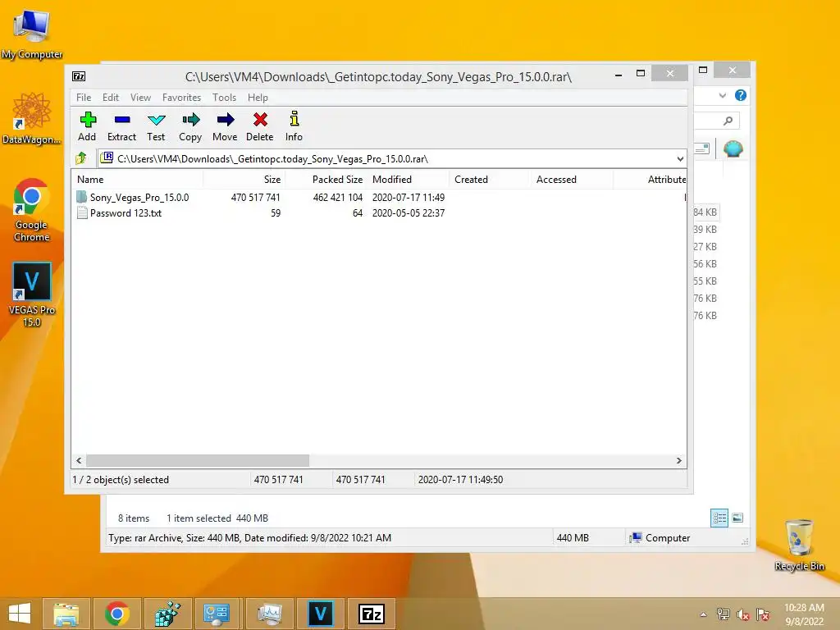Click the muted volume tray icon
This screenshot has width=840, height=630.
coord(743,614)
